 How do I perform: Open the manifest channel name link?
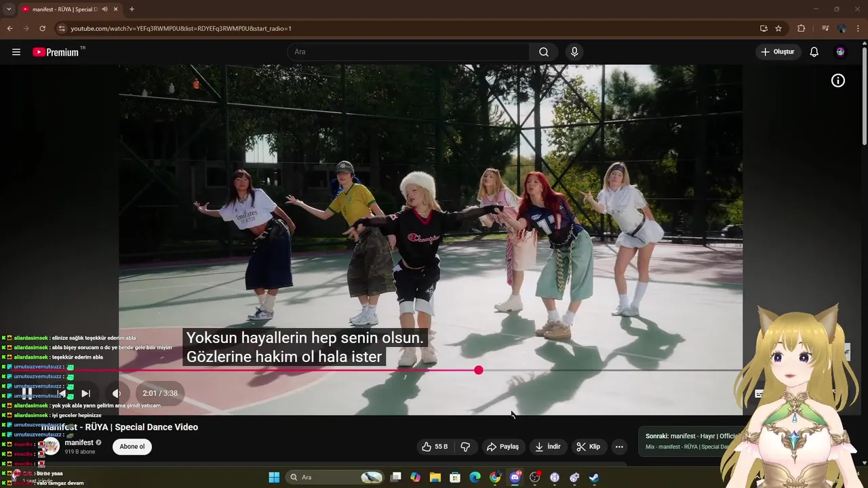click(x=79, y=443)
